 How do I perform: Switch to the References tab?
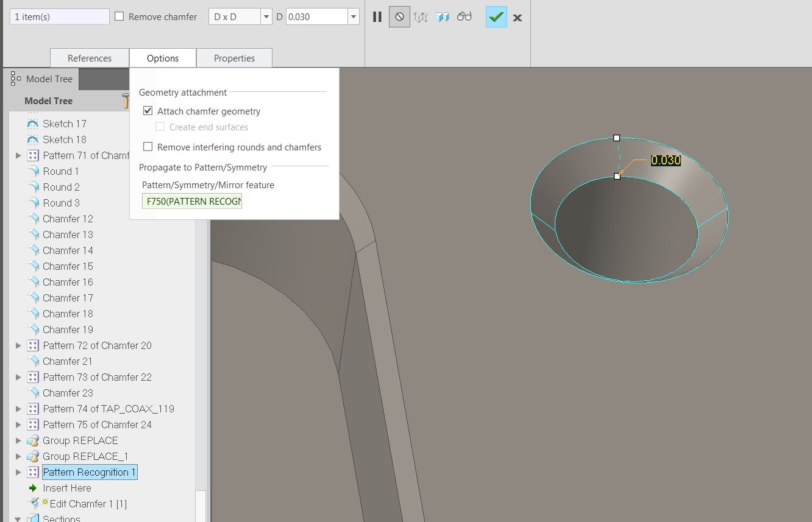pos(89,58)
